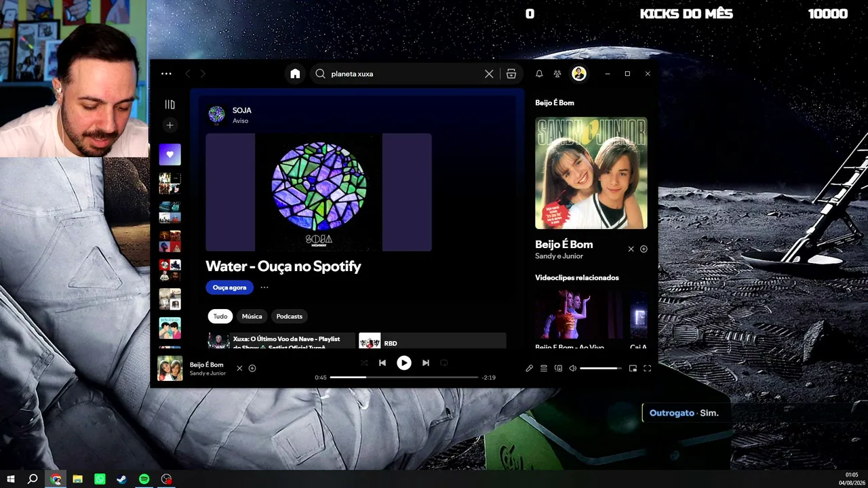The image size is (868, 488).
Task: Open WhatsApp from the taskbar
Action: (100, 479)
